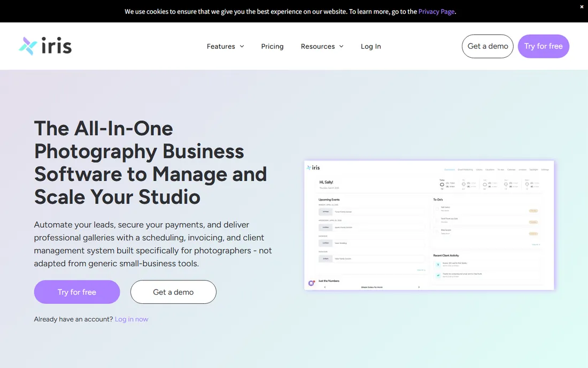Click the small iris logo inside dashboard preview
Image resolution: width=588 pixels, height=368 pixels.
click(313, 167)
